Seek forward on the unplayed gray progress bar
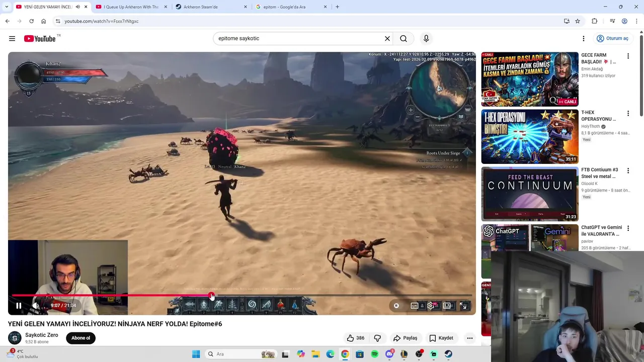The height and width of the screenshot is (362, 644). tap(342, 296)
